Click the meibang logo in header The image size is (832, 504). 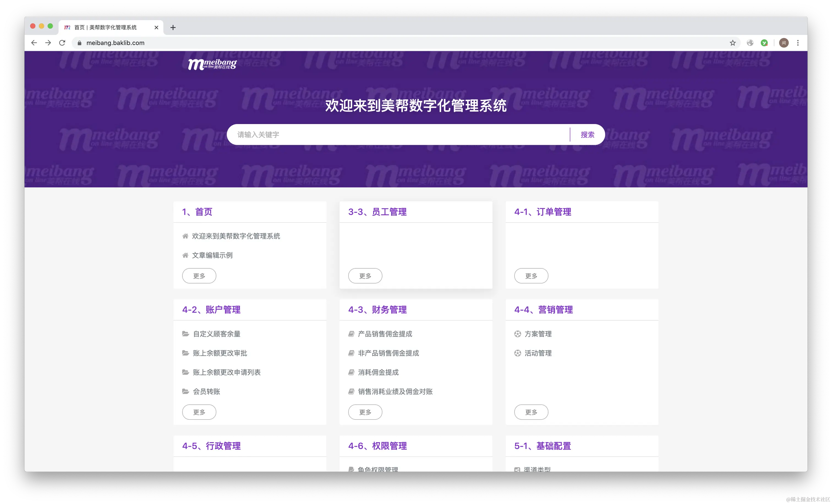212,64
